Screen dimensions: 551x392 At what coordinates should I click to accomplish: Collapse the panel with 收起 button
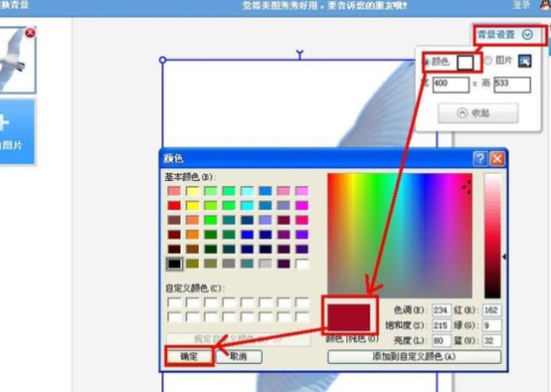477,112
